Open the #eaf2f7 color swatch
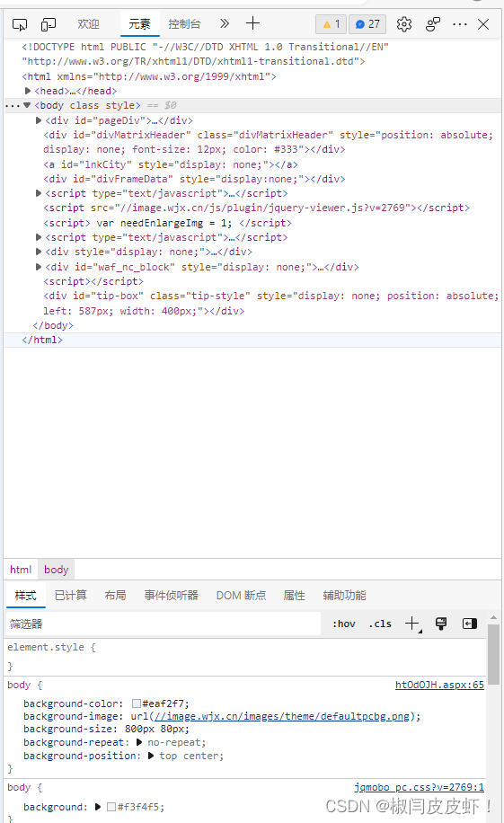The height and width of the screenshot is (823, 504). (x=137, y=704)
